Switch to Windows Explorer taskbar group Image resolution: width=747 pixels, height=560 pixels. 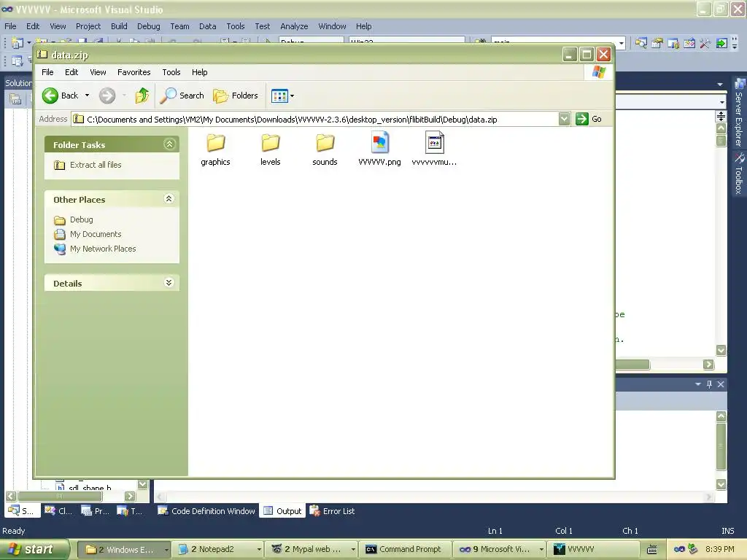pyautogui.click(x=123, y=550)
